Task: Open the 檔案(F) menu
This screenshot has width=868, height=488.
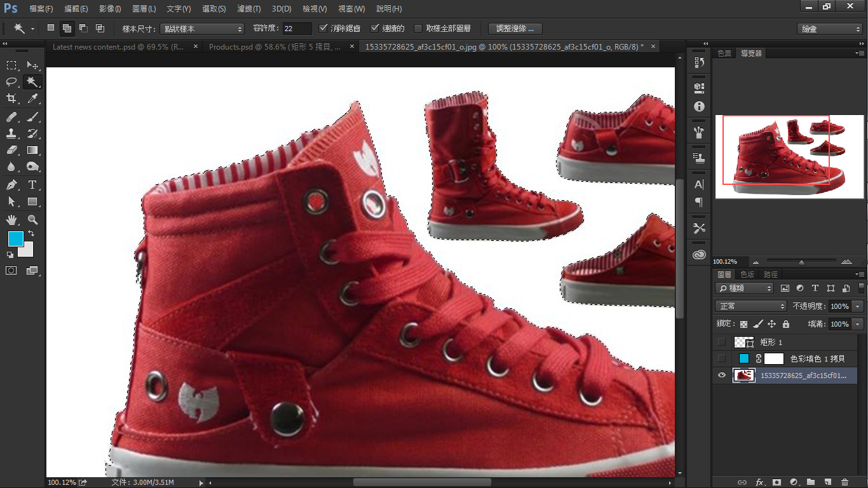Action: [x=41, y=9]
